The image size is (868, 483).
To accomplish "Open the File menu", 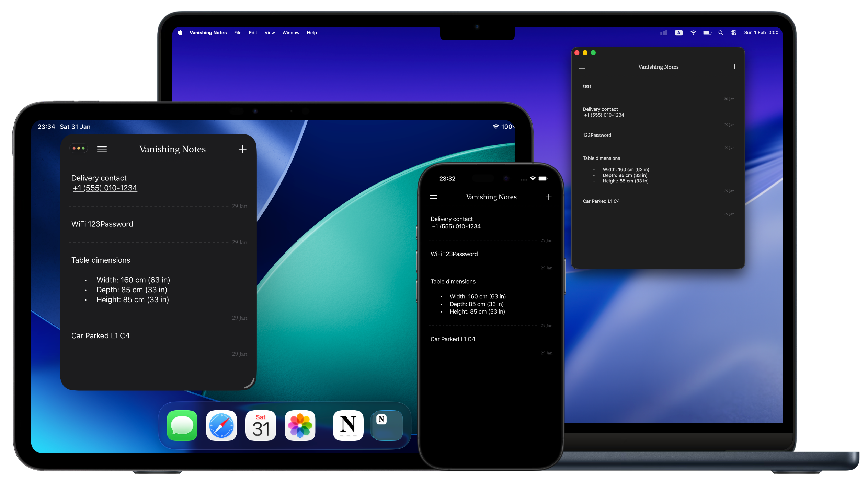I will pyautogui.click(x=237, y=32).
